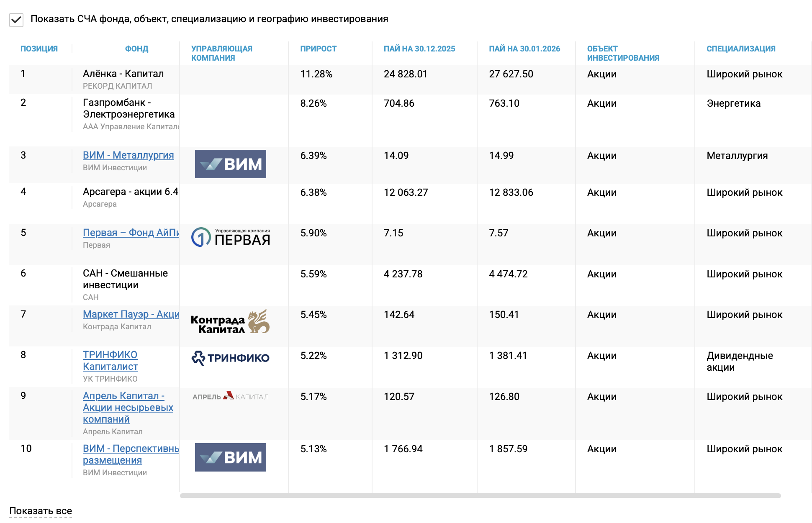This screenshot has height=523, width=812.
Task: Click the Специализация column header
Action: (x=741, y=49)
